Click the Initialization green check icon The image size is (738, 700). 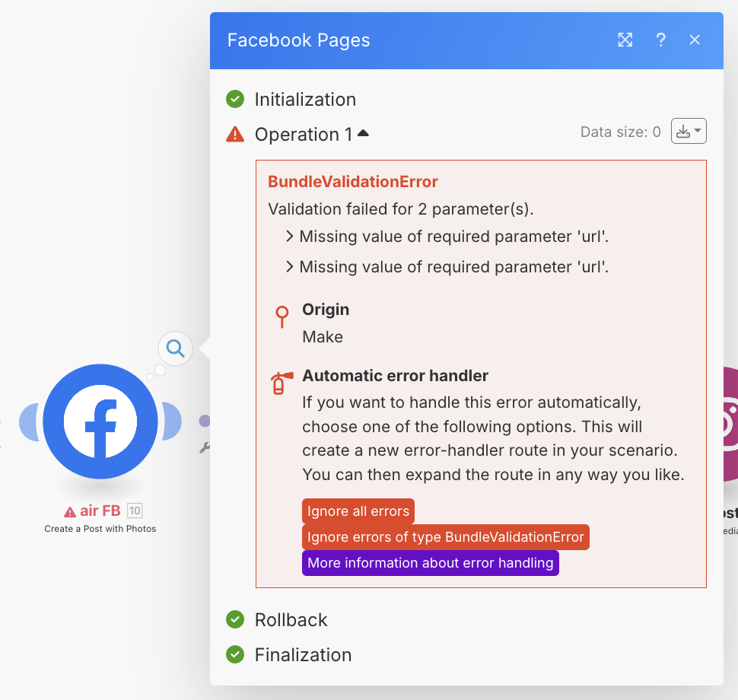coord(235,100)
